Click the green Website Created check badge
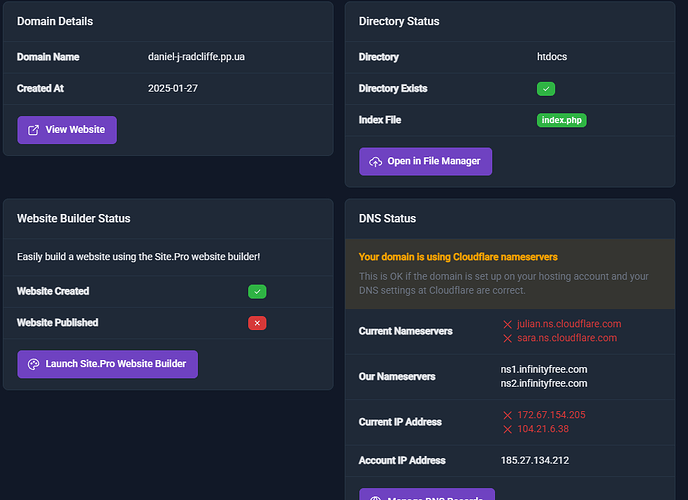This screenshot has height=500, width=688. click(257, 292)
